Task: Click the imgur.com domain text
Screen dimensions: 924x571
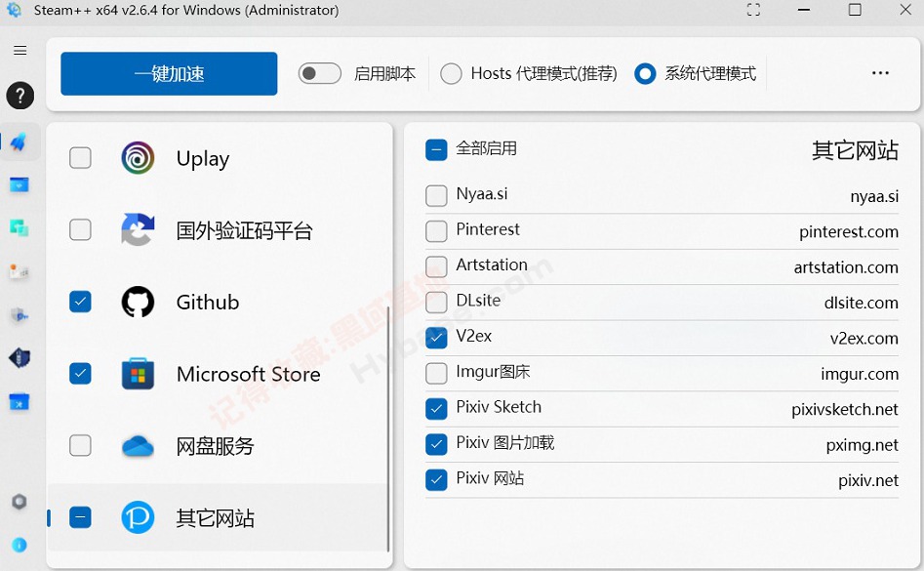Action: pos(860,374)
